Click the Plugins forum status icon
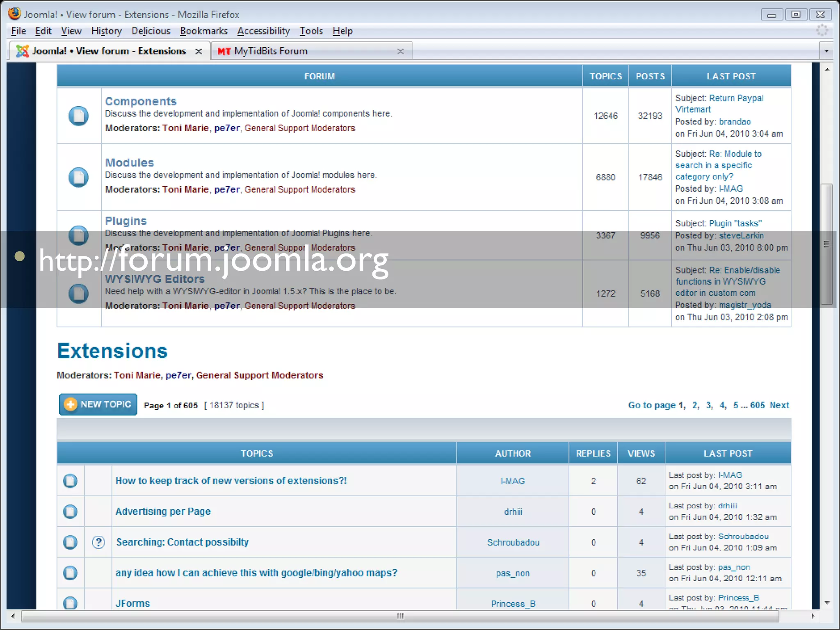Image resolution: width=840 pixels, height=630 pixels. tap(78, 235)
